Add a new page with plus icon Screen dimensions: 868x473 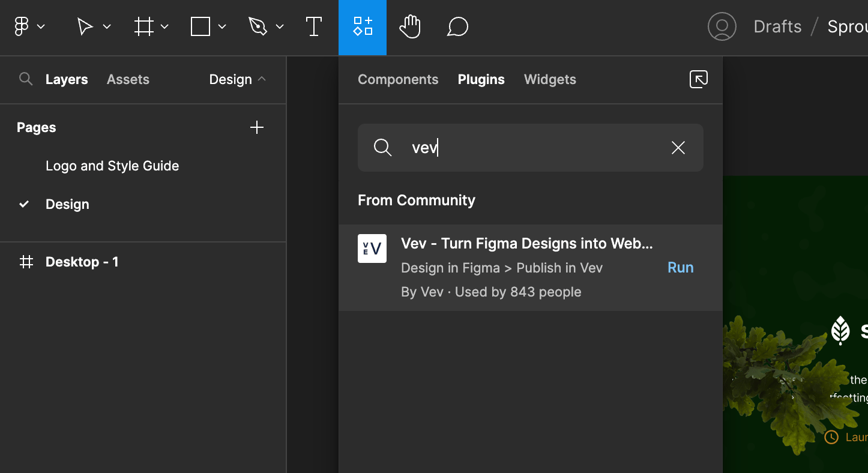point(257,127)
